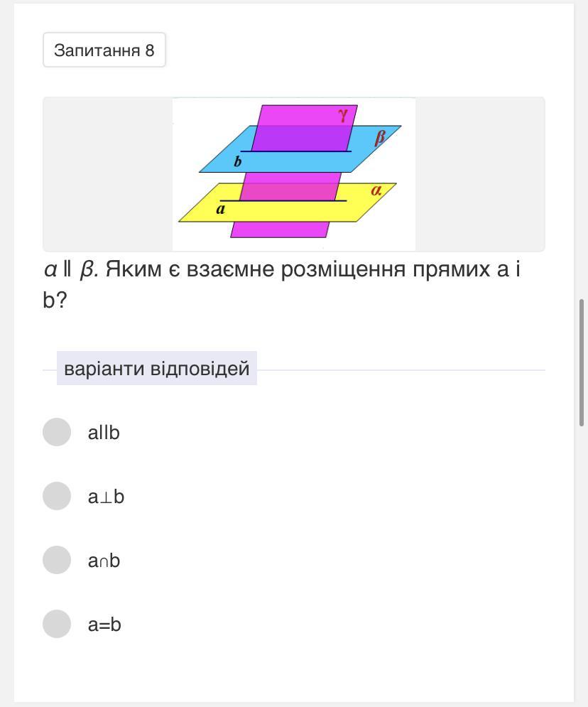Select the radio button for a∥b
The height and width of the screenshot is (707, 588).
point(57,432)
